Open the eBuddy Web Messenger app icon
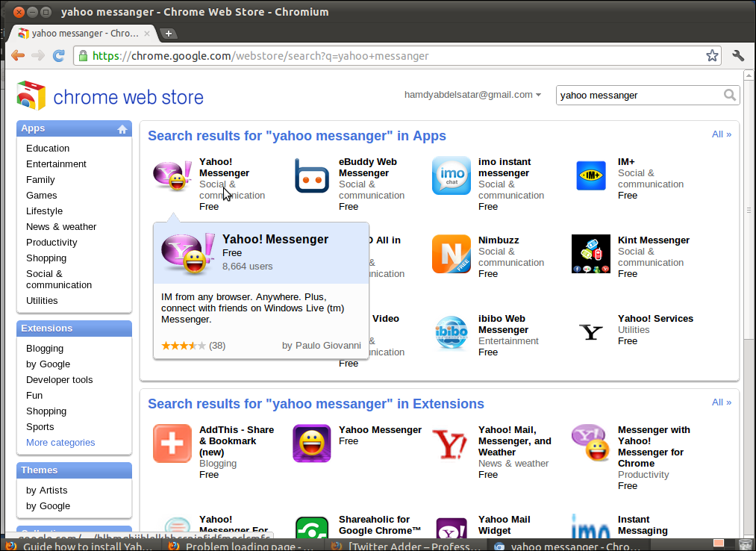 point(312,175)
